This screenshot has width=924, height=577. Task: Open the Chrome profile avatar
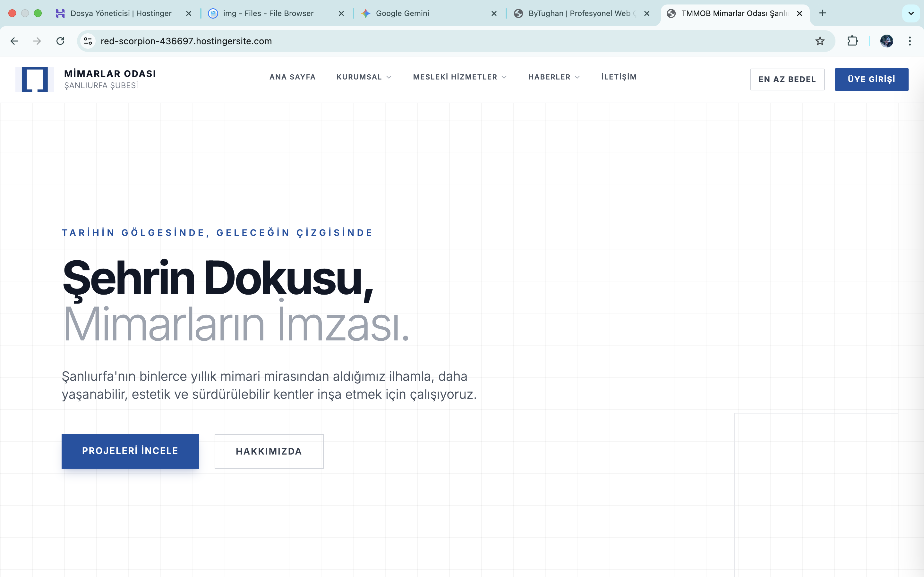[886, 41]
